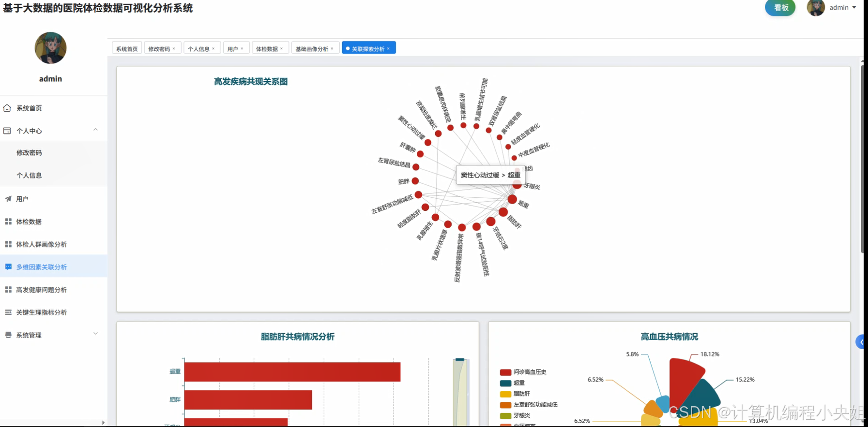Click the 5.8% blue pie slice
This screenshot has width=868, height=427.
(x=664, y=403)
